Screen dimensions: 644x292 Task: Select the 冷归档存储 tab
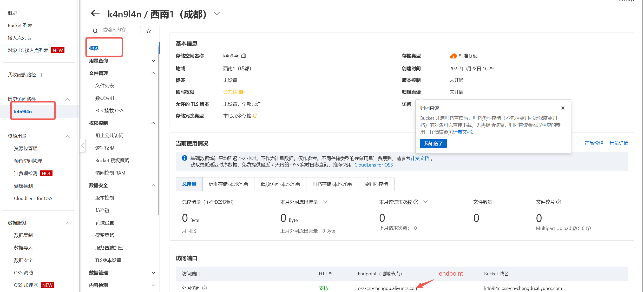point(376,184)
